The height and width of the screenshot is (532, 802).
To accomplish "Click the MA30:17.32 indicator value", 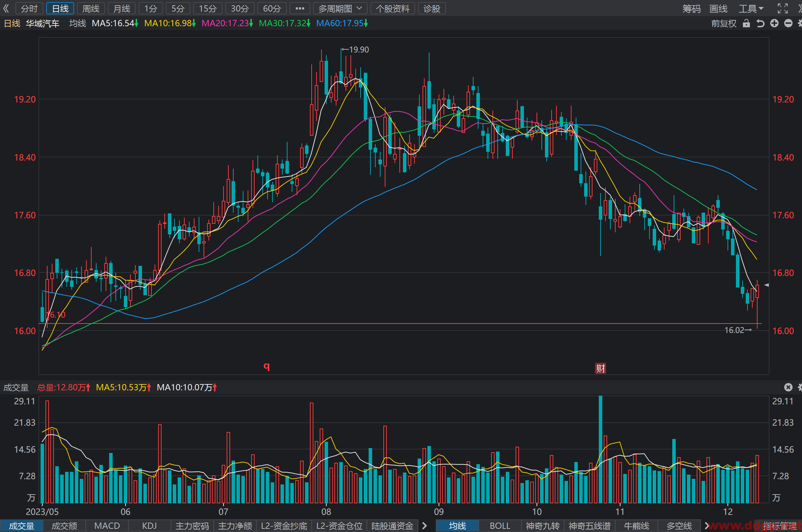I will [285, 23].
